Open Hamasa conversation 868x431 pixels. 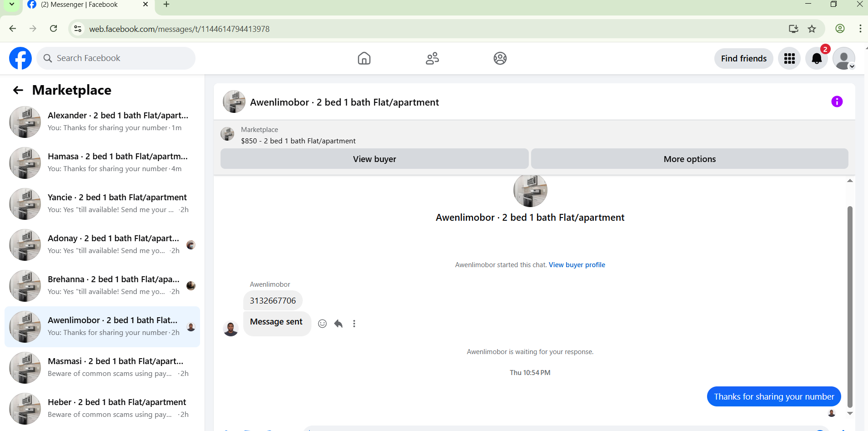tap(102, 163)
